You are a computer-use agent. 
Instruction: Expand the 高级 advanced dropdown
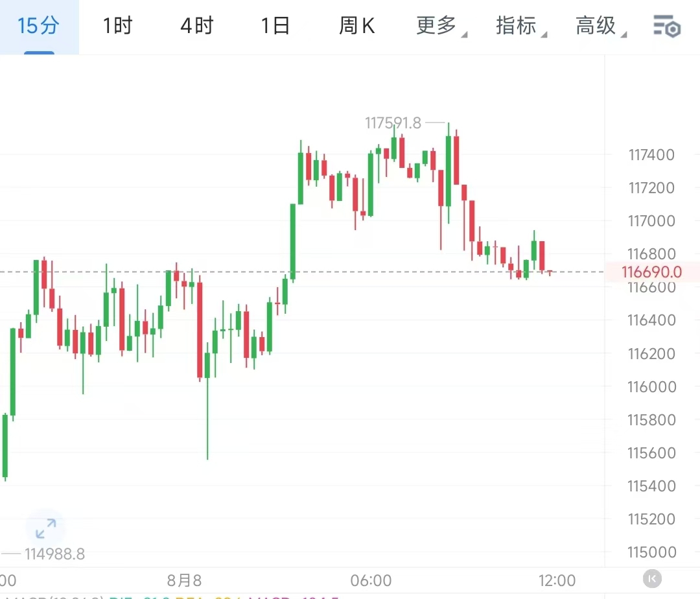tap(598, 27)
